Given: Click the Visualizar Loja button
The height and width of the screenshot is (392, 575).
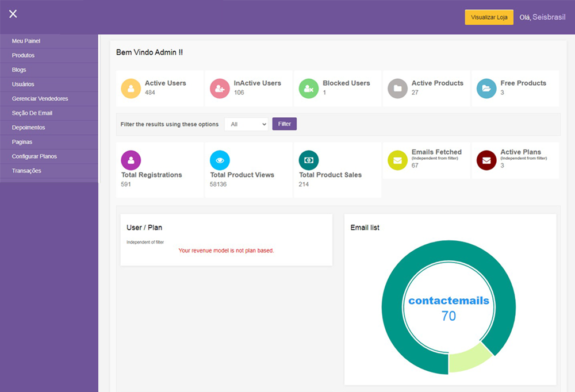Looking at the screenshot, I should (489, 17).
